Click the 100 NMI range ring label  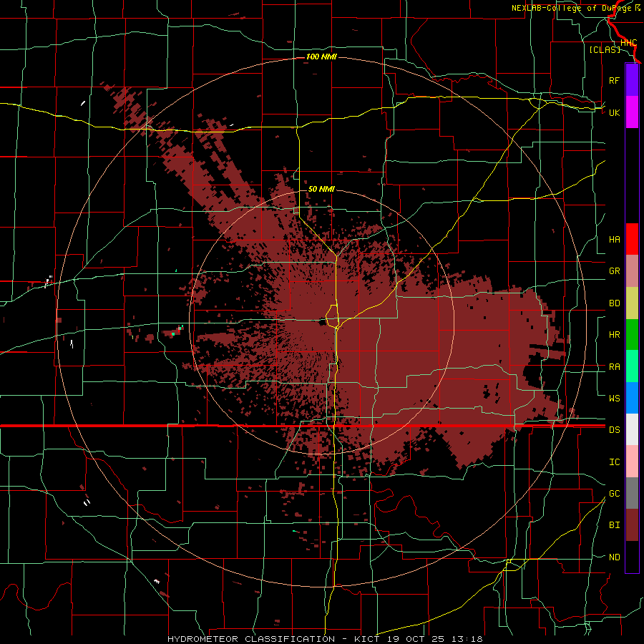pos(321,57)
